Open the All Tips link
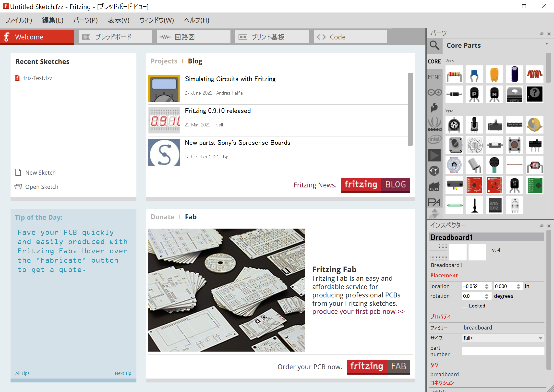The width and height of the screenshot is (554, 392). pos(22,373)
